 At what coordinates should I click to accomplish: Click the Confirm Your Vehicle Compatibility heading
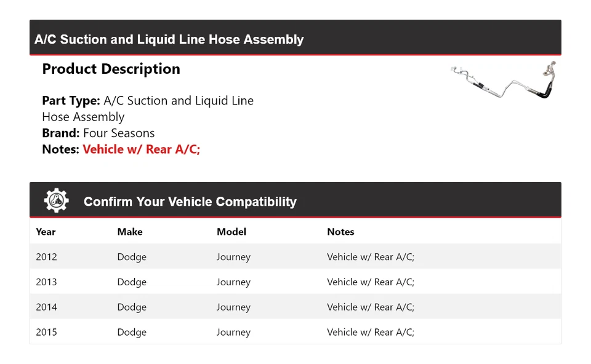tap(190, 202)
